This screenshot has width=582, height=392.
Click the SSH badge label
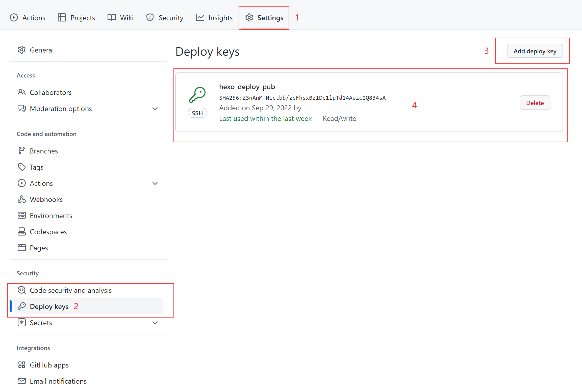197,113
